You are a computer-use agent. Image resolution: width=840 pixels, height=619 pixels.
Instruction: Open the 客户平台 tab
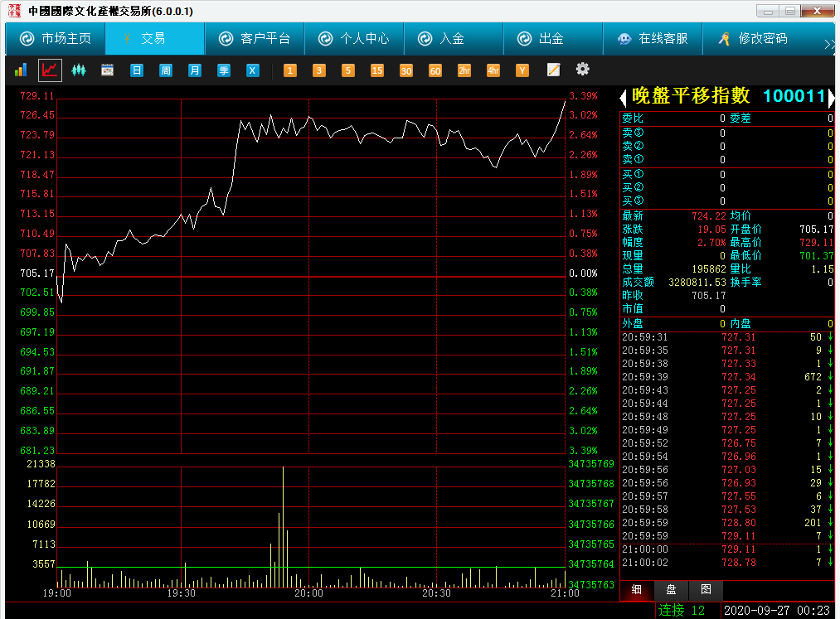coord(255,39)
